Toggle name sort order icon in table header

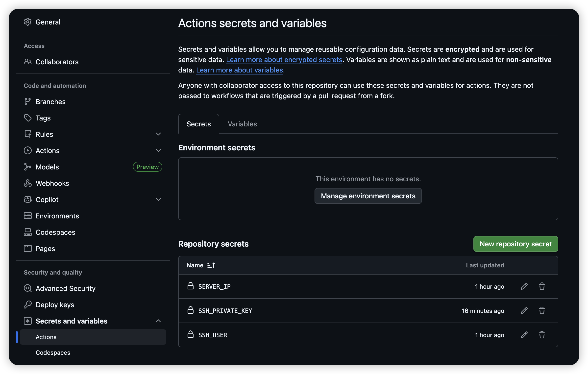[x=211, y=265]
